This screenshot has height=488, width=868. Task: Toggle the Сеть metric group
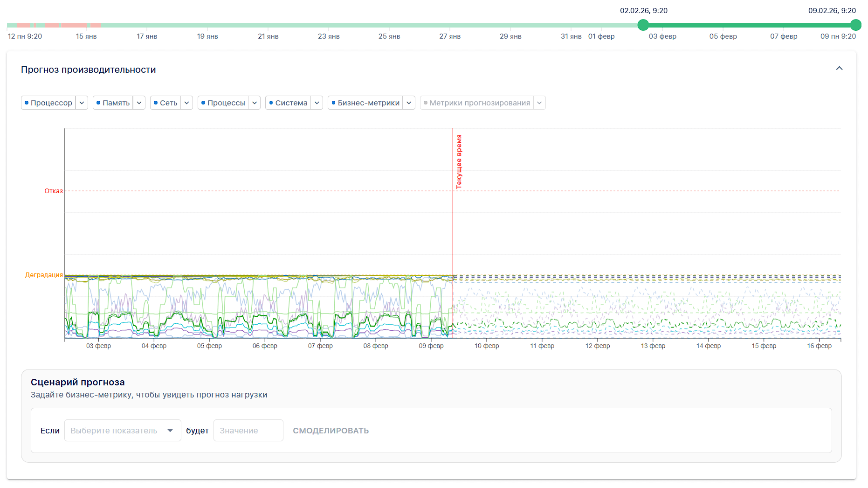click(x=165, y=103)
